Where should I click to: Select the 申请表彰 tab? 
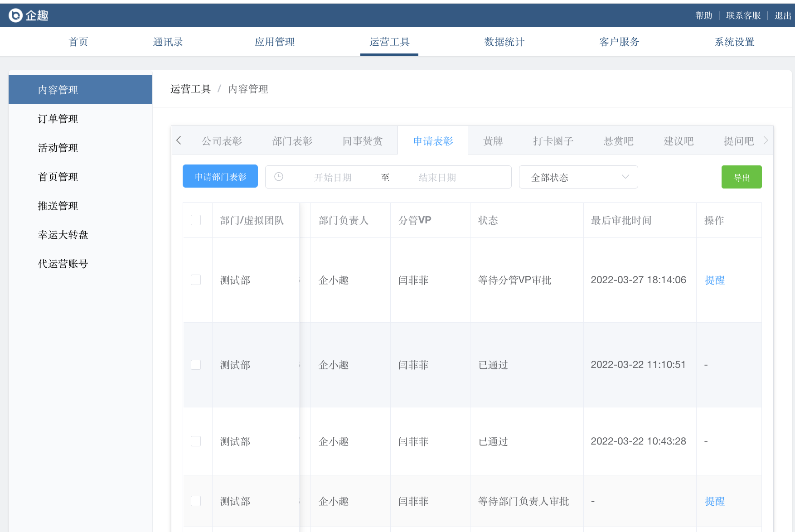[433, 141]
